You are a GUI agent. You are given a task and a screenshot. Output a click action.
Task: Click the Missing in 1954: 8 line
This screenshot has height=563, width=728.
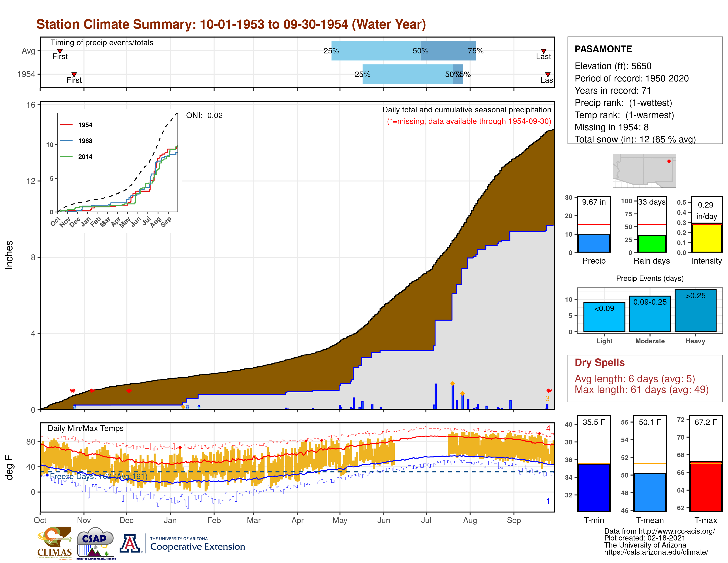click(611, 127)
